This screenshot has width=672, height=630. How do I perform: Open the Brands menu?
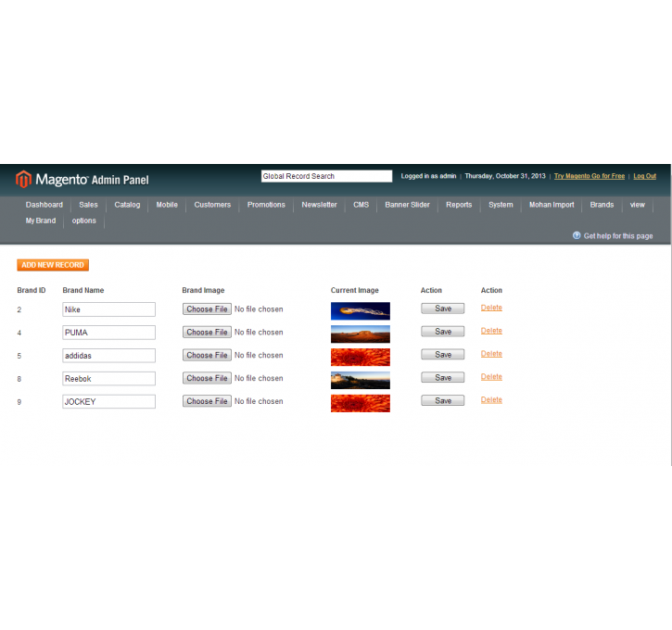(602, 205)
